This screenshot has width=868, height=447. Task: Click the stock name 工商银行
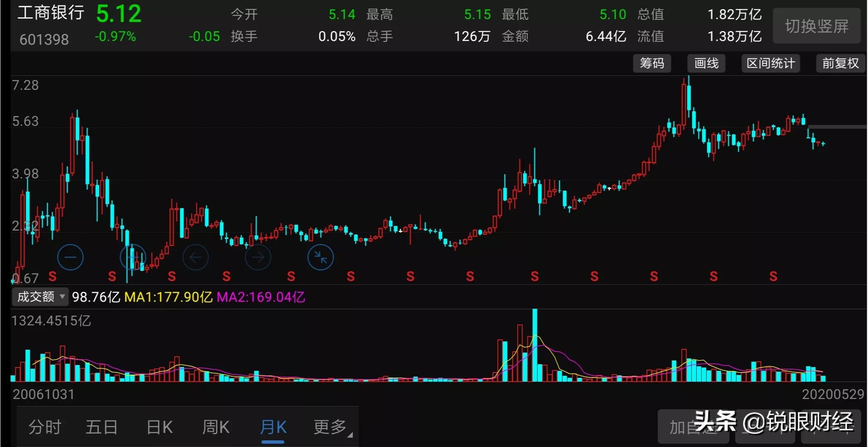pyautogui.click(x=51, y=12)
